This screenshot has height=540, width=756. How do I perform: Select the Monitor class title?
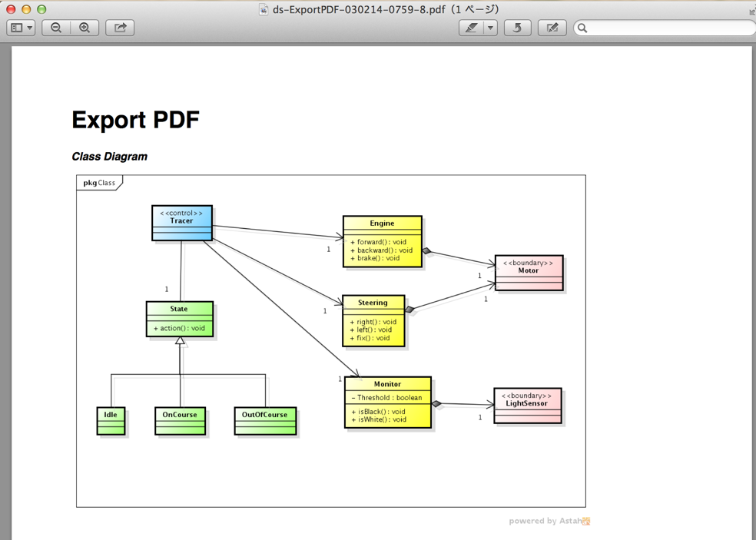pyautogui.click(x=388, y=384)
